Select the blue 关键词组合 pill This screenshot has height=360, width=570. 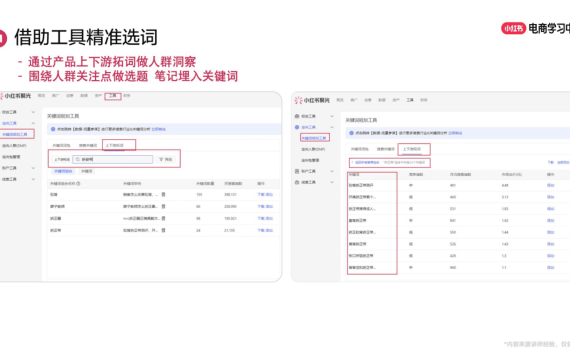[63, 171]
